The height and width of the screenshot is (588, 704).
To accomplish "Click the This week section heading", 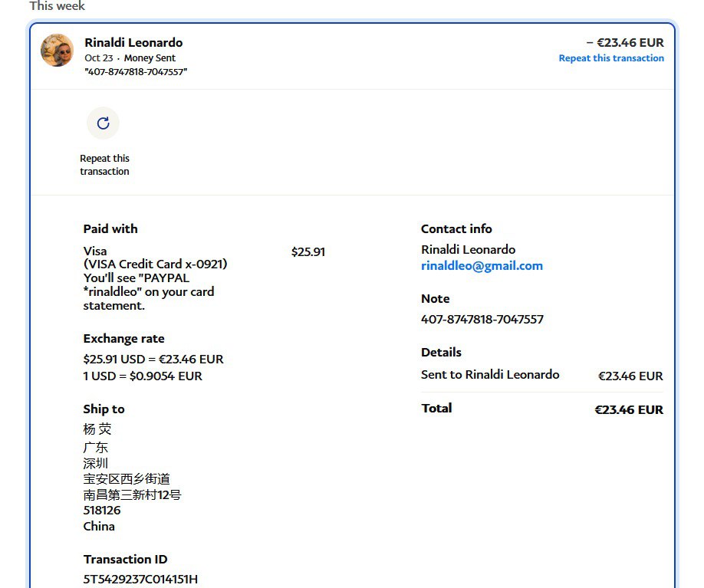I will click(58, 6).
